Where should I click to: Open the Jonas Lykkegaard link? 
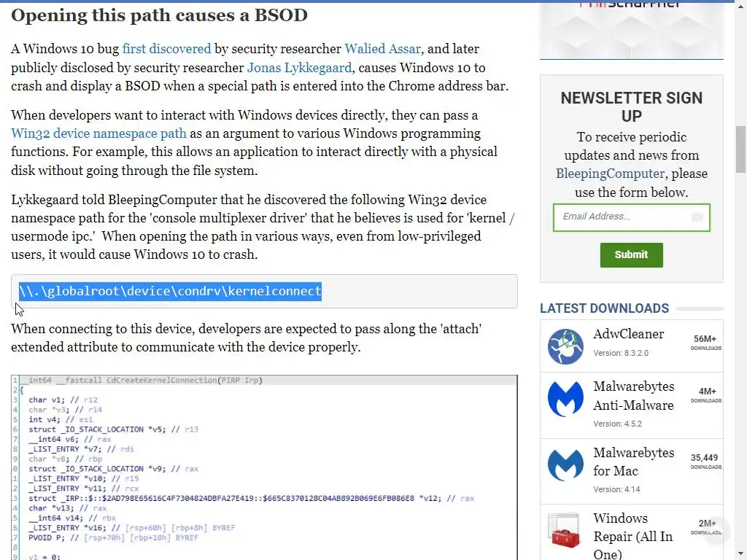(x=299, y=68)
